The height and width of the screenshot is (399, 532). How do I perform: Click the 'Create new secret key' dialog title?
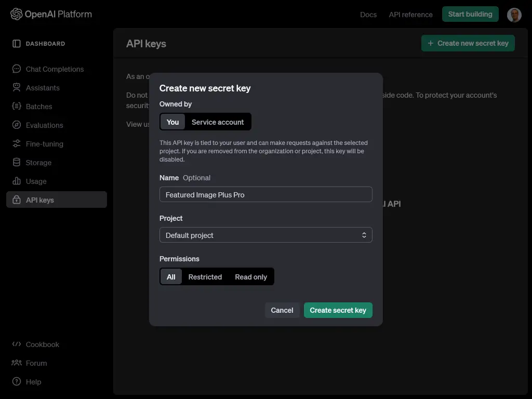pos(205,88)
